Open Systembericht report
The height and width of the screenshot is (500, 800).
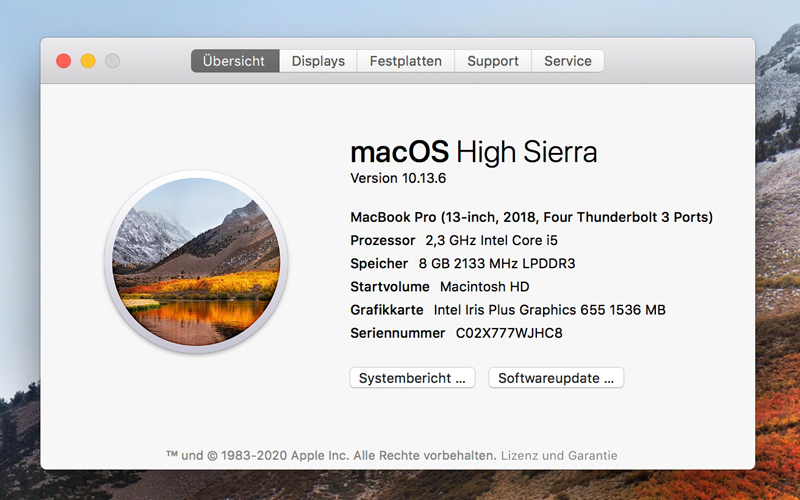coord(412,378)
